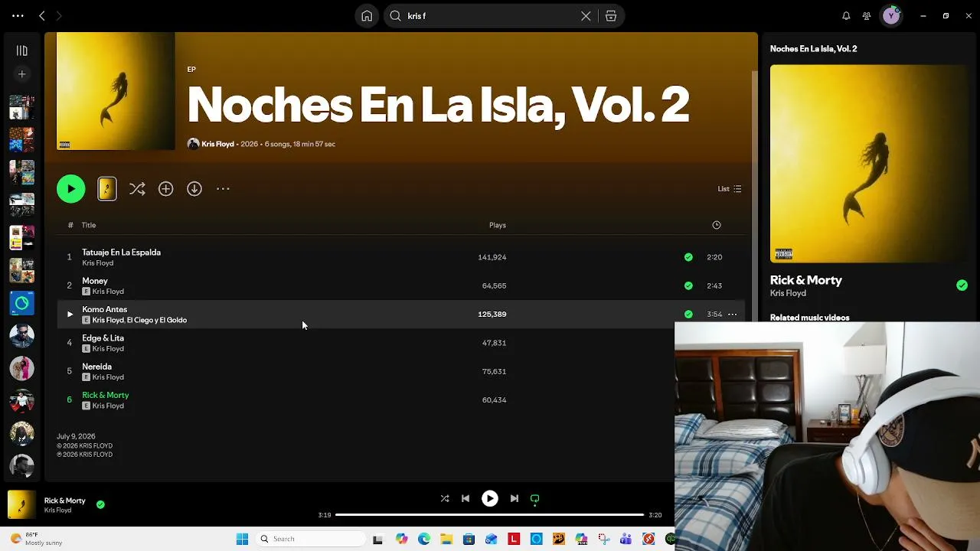Click the large album art in right panel
This screenshot has height=551, width=980.
(x=869, y=164)
